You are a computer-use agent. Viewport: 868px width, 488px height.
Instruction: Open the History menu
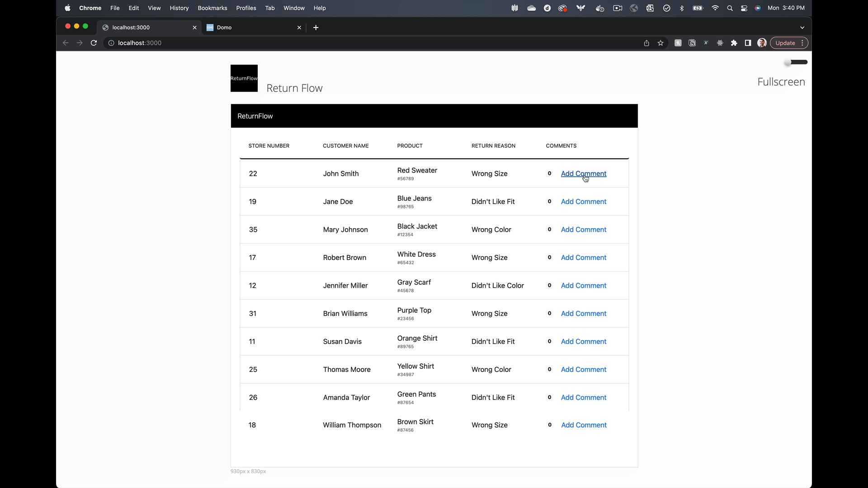(179, 8)
